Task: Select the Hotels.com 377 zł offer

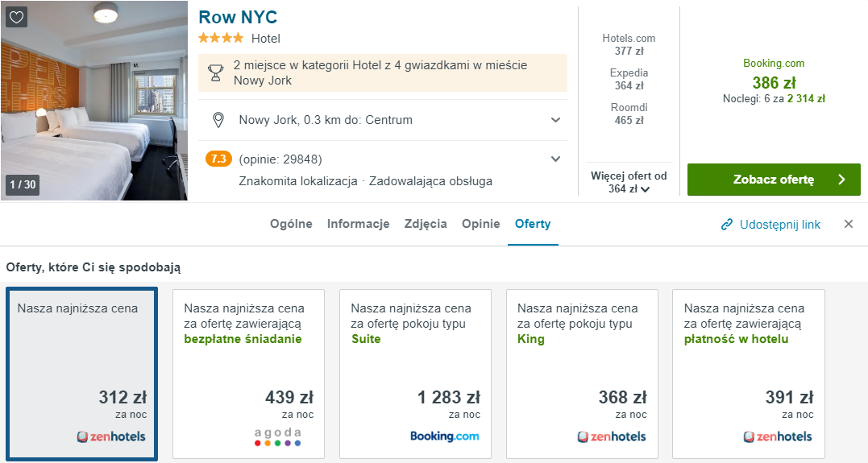Action: point(629,45)
